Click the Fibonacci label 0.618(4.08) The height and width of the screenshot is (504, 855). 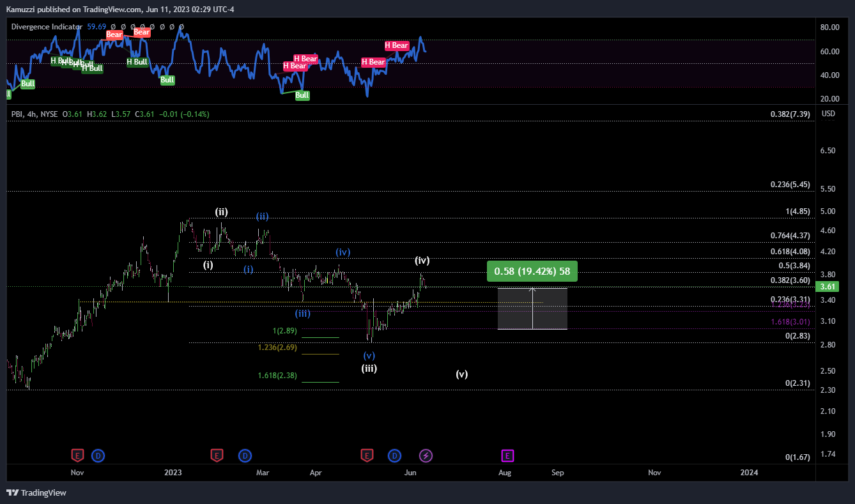[x=790, y=252]
